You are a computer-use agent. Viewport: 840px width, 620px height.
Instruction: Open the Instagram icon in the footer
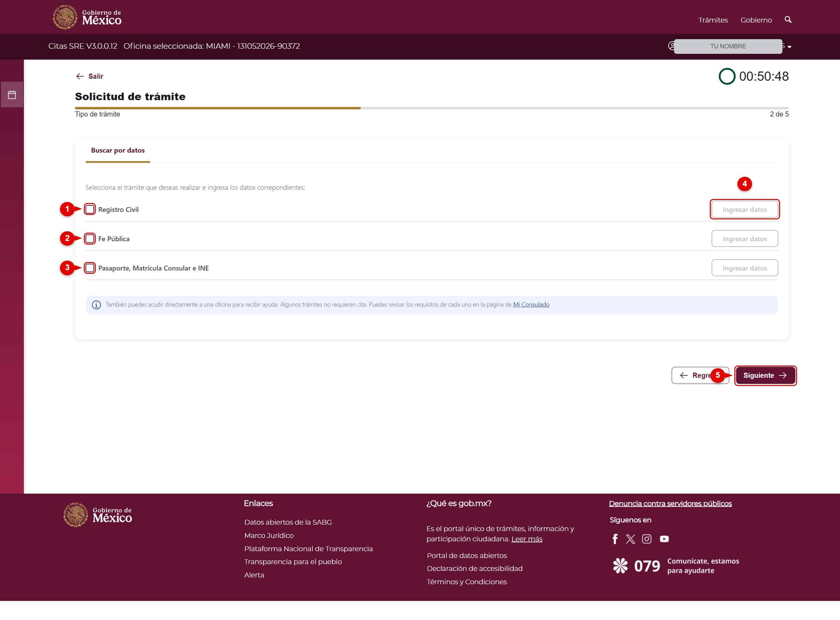(647, 539)
